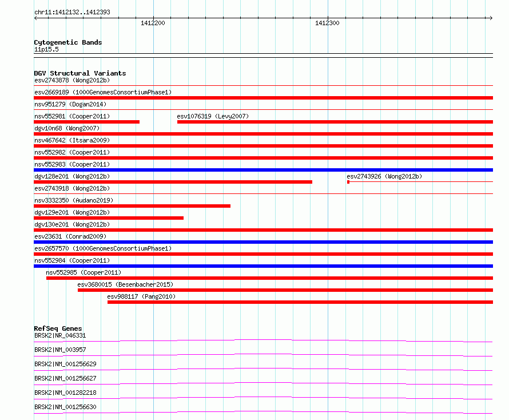Click the nsv552982 (Cooper2011) variant label
This screenshot has height=420, width=509.
pos(72,152)
